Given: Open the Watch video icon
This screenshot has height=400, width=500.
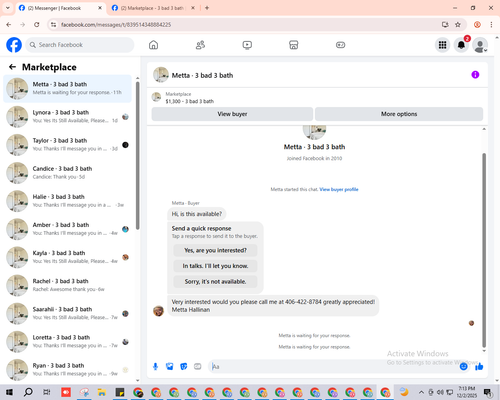Looking at the screenshot, I should 247,45.
